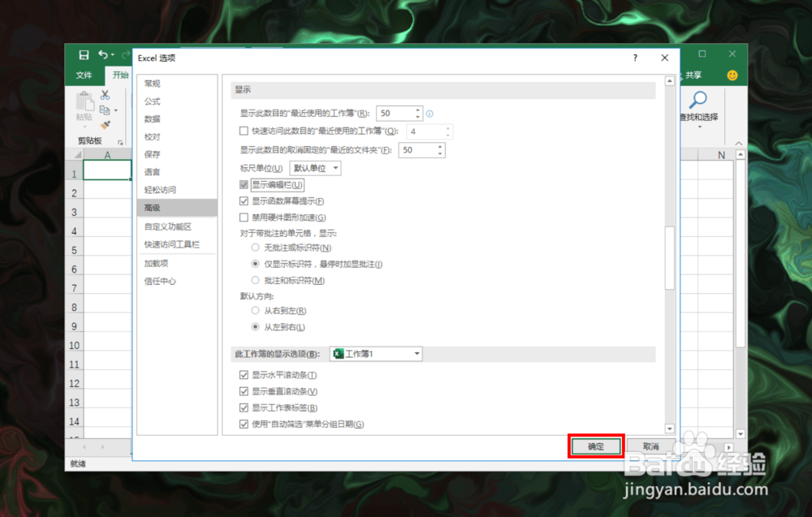Click the Format Painter brush icon
Image resolution: width=812 pixels, height=517 pixels.
coord(105,125)
